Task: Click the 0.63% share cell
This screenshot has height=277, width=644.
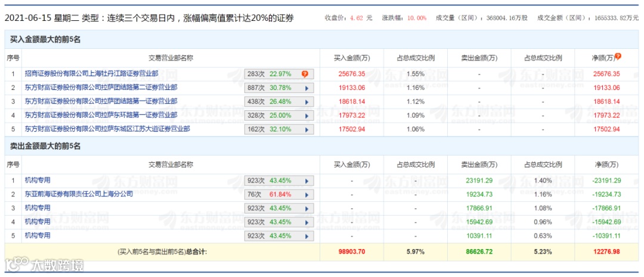Action: [x=543, y=236]
